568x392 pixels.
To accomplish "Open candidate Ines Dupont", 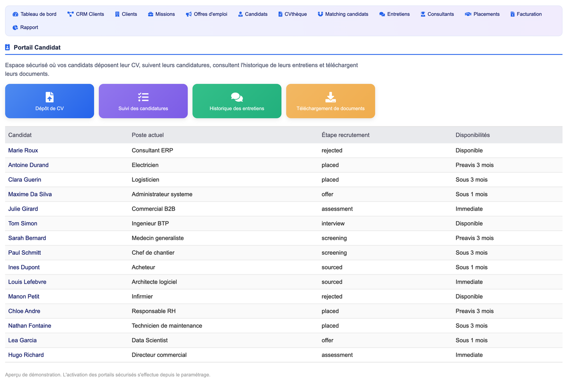I will [x=24, y=267].
